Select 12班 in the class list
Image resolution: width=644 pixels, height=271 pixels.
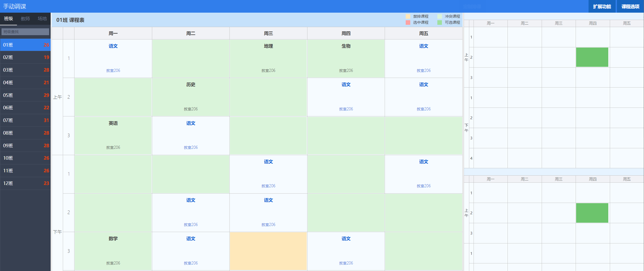(25, 183)
